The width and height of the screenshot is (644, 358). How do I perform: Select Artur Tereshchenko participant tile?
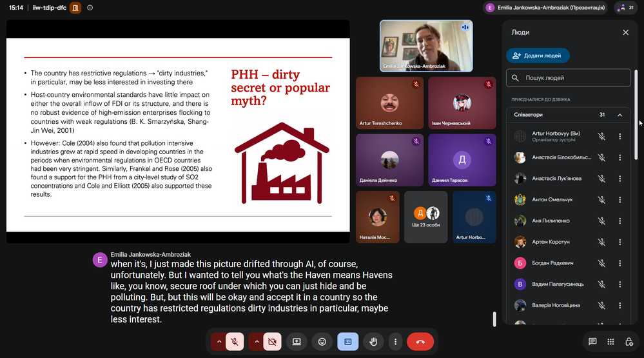(389, 103)
